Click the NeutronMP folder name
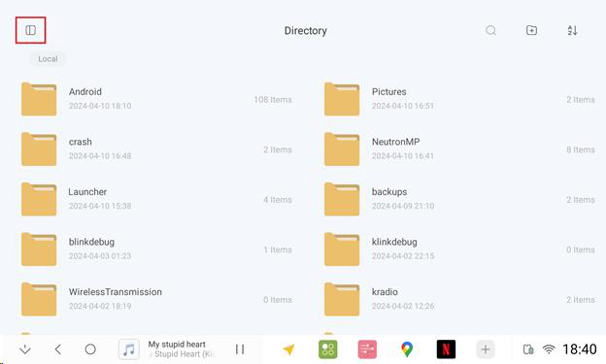This screenshot has height=364, width=606. pyautogui.click(x=396, y=142)
